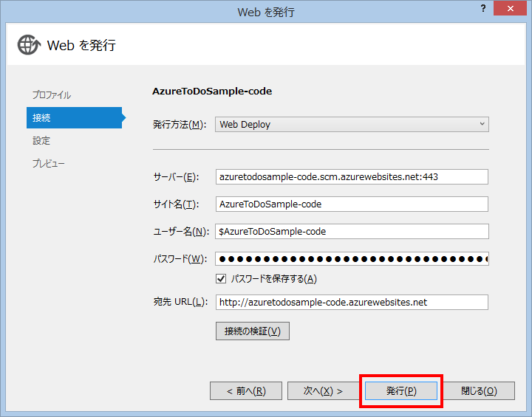Click the サイト名(T) label
This screenshot has height=417, width=532.
click(176, 204)
